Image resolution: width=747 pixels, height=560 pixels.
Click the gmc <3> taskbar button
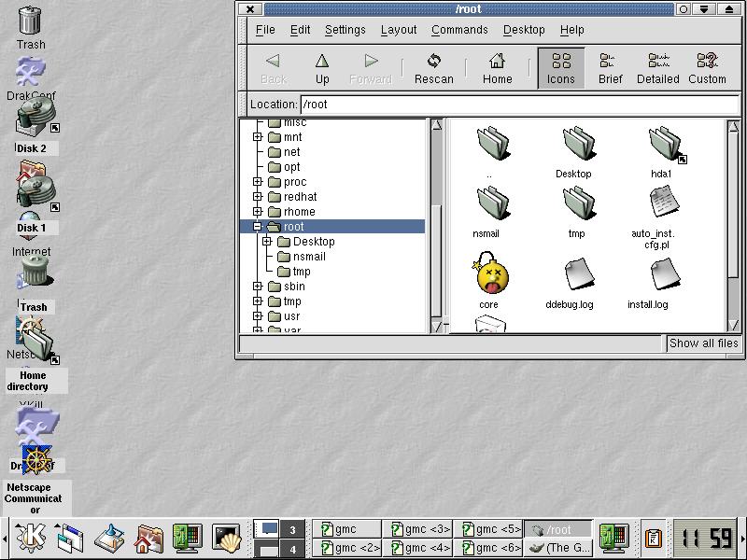pos(420,529)
